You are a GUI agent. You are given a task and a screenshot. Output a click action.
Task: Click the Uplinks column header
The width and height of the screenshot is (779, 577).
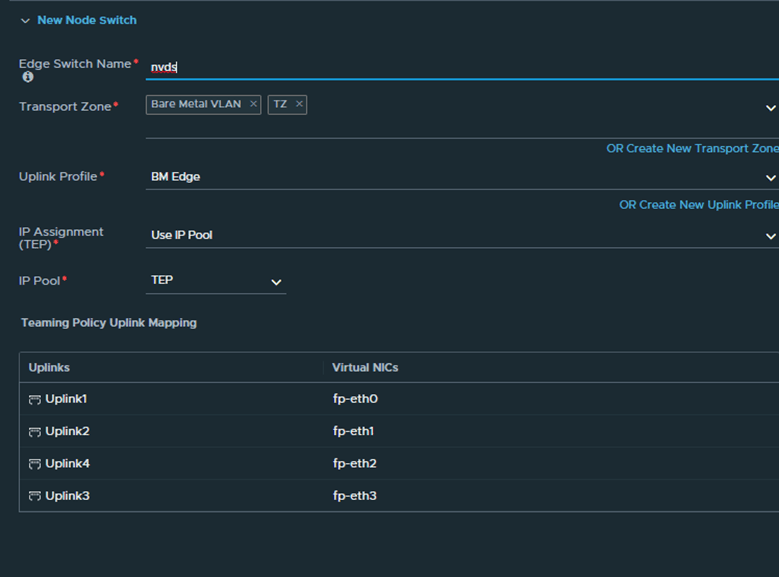point(49,368)
